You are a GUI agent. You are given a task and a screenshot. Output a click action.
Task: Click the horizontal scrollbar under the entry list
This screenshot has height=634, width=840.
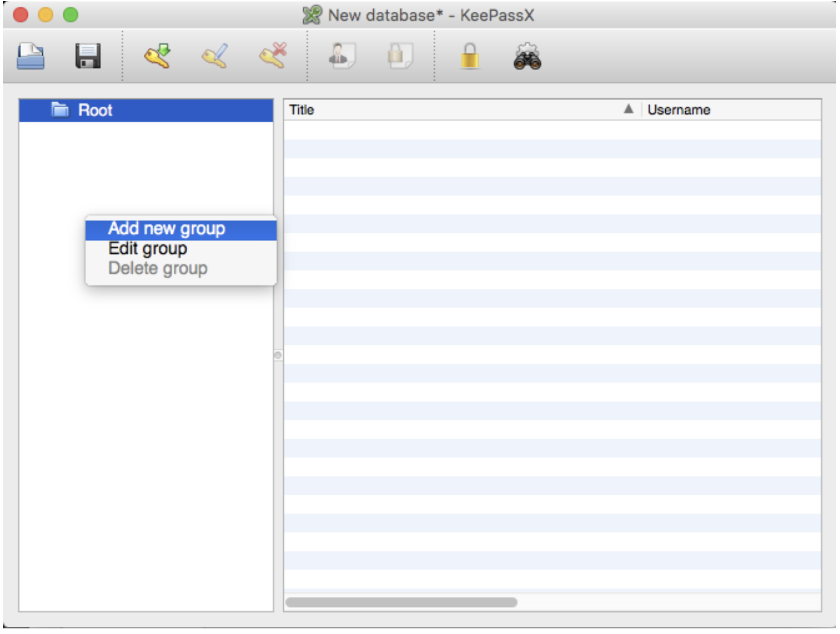[x=401, y=602]
